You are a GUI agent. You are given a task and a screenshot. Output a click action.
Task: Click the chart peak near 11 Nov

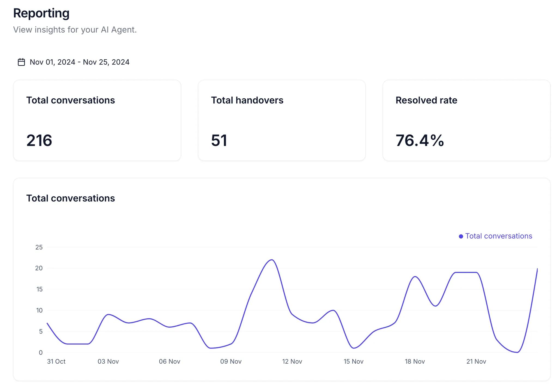coord(272,260)
